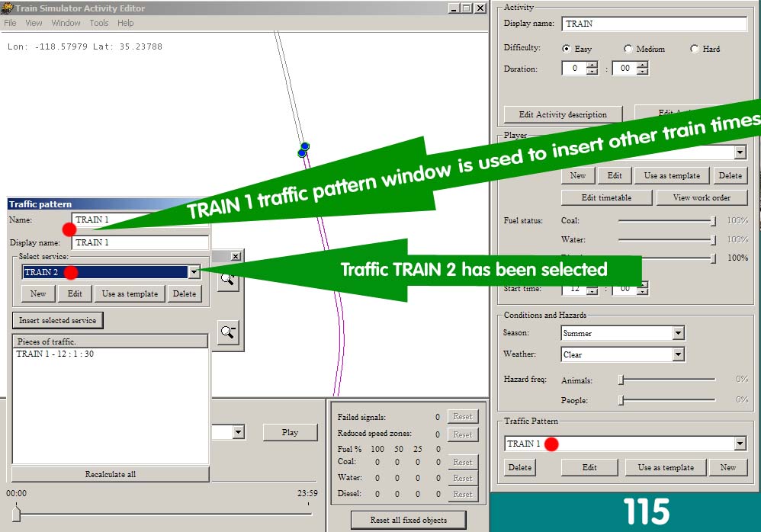The width and height of the screenshot is (761, 532).
Task: Click Reset for Coal row
Action: click(x=463, y=462)
